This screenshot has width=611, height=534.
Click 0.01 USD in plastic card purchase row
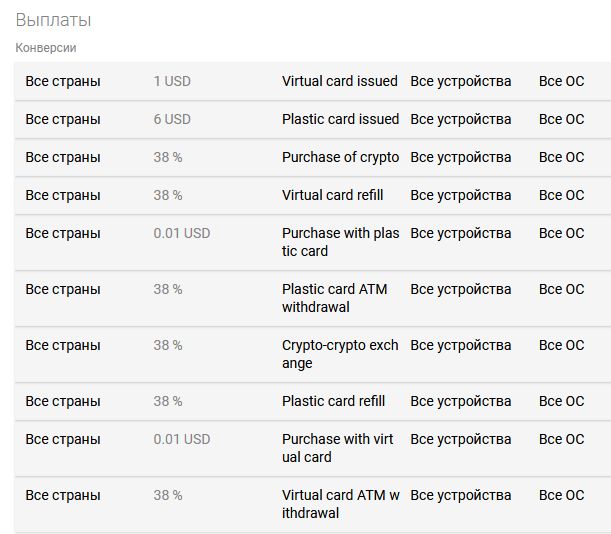[x=182, y=233]
